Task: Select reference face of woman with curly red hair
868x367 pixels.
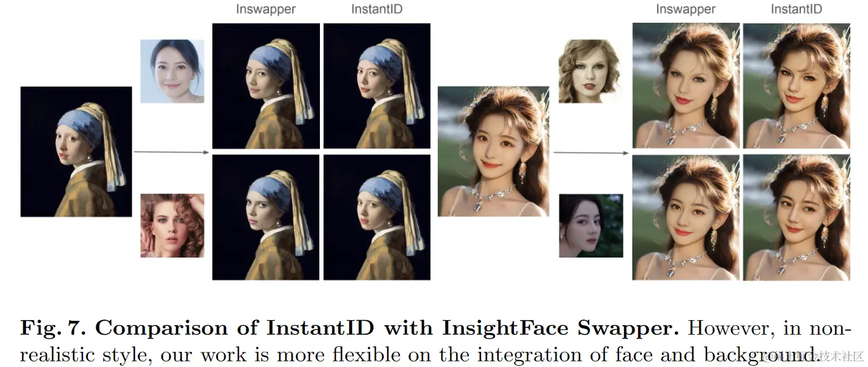Action: 172,226
